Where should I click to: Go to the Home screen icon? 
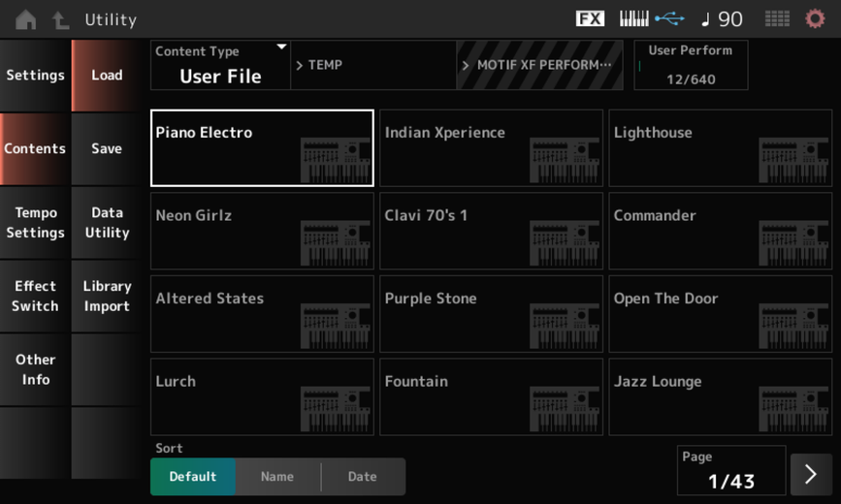[25, 19]
